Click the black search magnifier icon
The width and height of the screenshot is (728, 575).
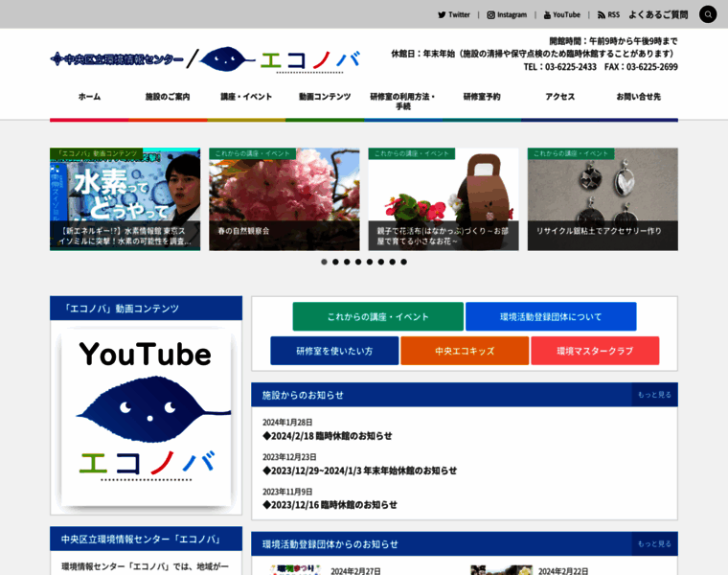708,14
